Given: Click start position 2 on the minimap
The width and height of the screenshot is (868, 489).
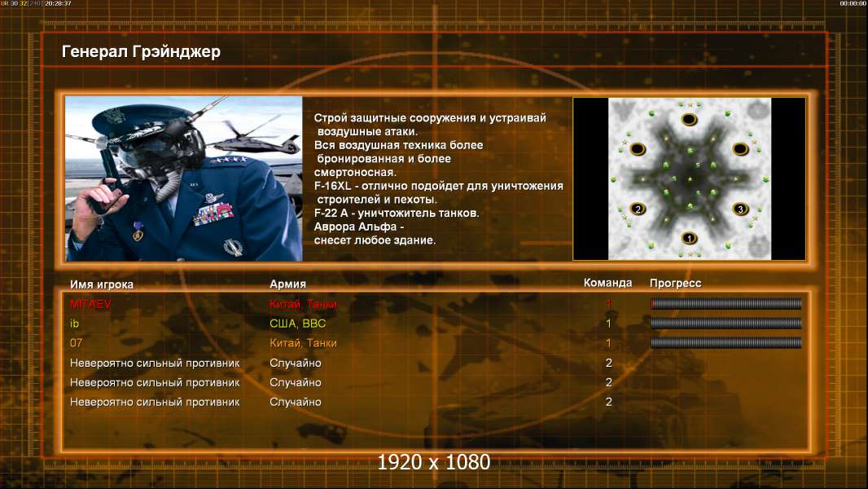Looking at the screenshot, I should pos(638,209).
